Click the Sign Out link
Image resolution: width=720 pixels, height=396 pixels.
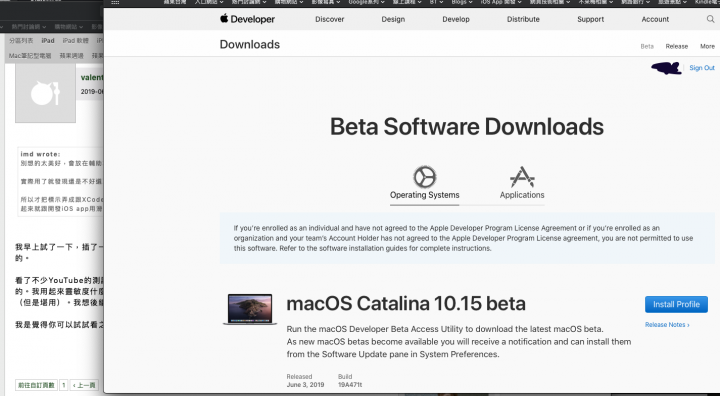point(702,68)
